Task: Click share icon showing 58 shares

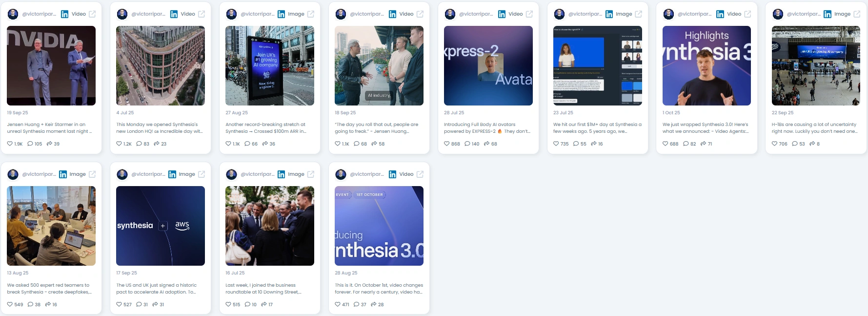Action: click(x=374, y=144)
